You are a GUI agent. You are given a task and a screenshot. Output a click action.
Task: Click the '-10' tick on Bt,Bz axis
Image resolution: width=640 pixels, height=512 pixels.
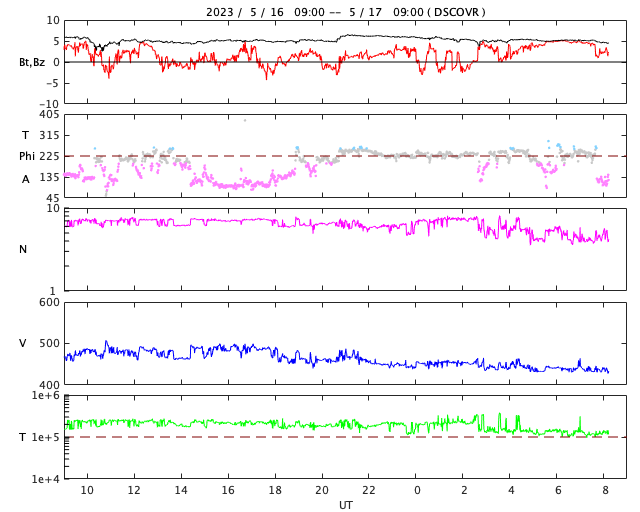[x=51, y=105]
